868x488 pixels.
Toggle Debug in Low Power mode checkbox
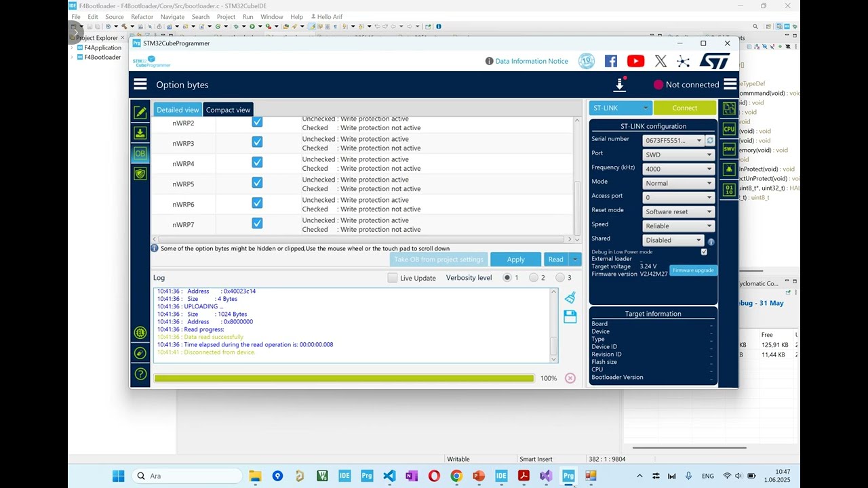click(704, 251)
